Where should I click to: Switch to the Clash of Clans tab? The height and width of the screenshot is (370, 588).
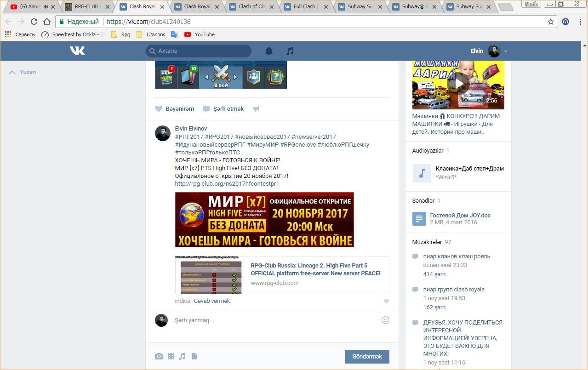(250, 7)
